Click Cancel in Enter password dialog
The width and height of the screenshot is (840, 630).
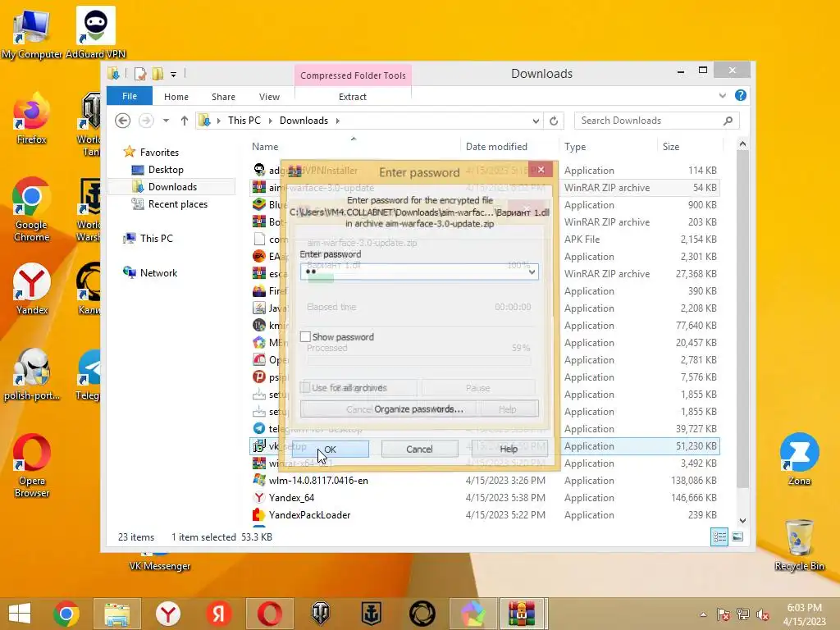(x=419, y=449)
